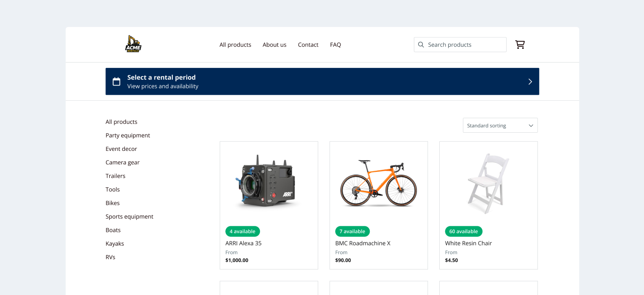Click the $90.00 price
Image resolution: width=644 pixels, height=295 pixels.
pos(343,260)
